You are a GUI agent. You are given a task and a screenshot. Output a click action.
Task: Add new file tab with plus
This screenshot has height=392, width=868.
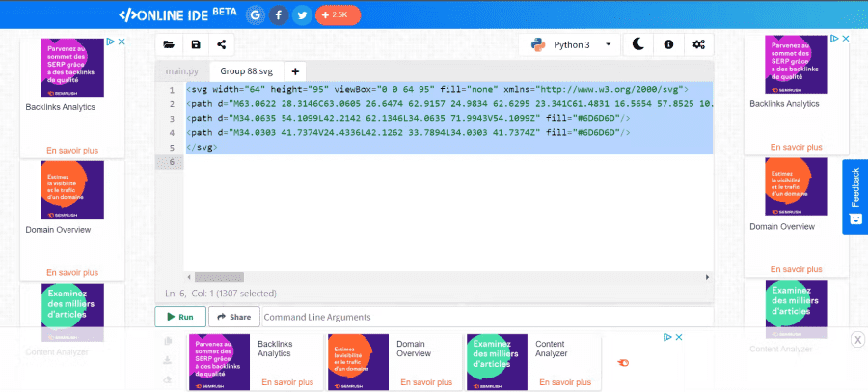pyautogui.click(x=296, y=71)
